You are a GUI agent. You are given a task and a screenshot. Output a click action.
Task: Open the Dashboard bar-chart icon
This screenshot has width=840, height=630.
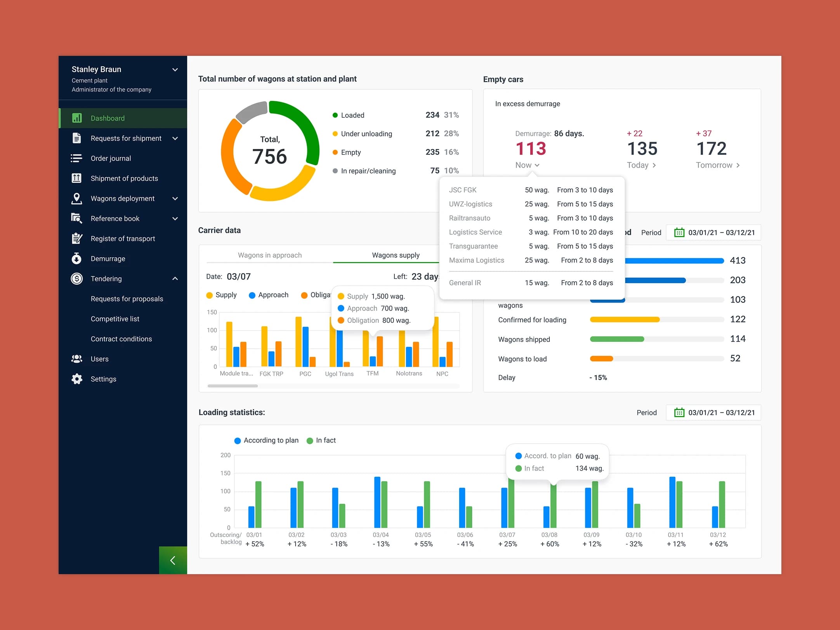pyautogui.click(x=77, y=118)
